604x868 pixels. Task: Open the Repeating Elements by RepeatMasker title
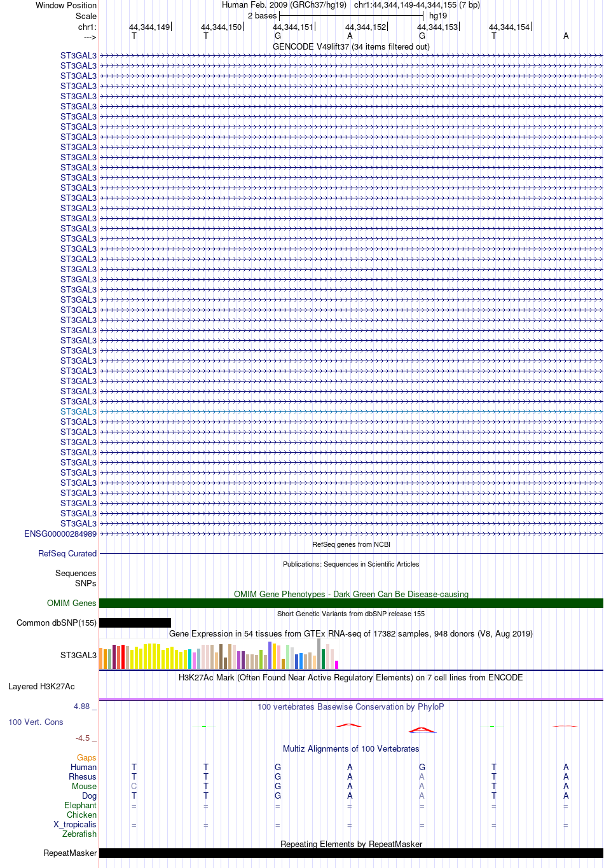[351, 844]
